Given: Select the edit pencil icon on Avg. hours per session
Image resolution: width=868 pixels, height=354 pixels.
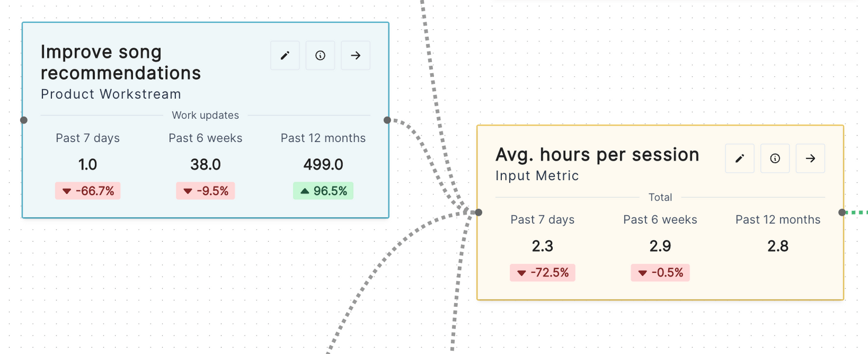Looking at the screenshot, I should pos(739,158).
